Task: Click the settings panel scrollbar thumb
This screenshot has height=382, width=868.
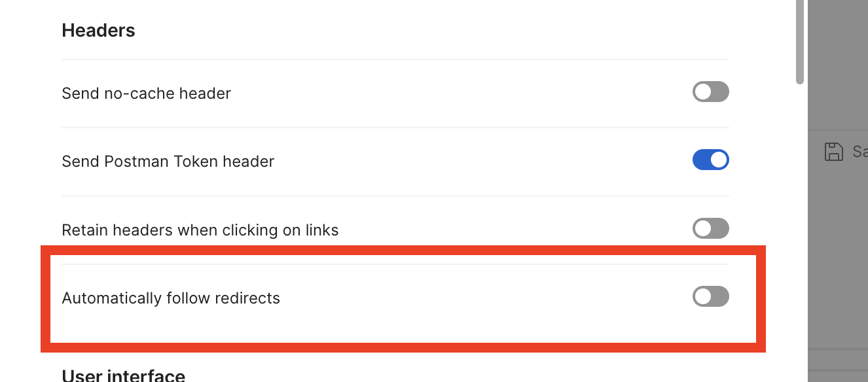Action: tap(799, 39)
